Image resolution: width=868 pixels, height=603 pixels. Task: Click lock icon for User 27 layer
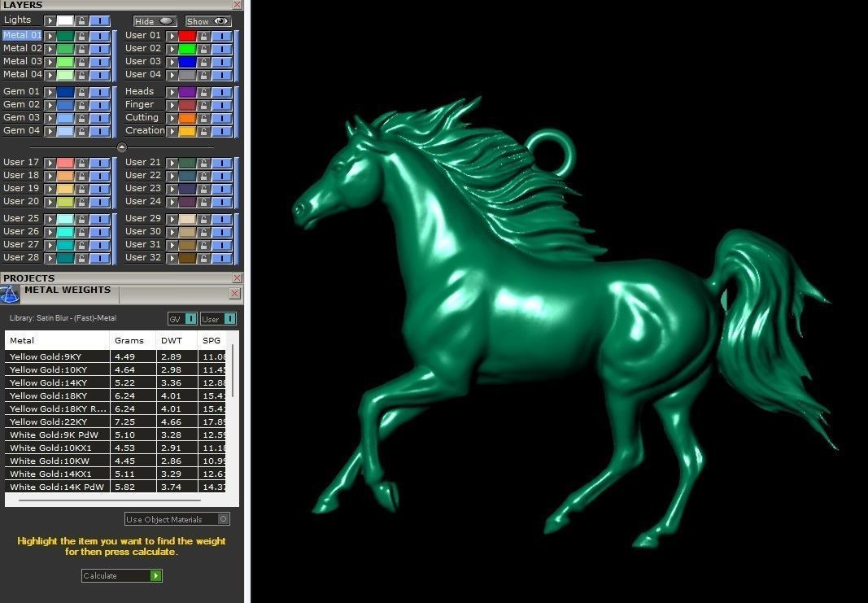coord(82,245)
